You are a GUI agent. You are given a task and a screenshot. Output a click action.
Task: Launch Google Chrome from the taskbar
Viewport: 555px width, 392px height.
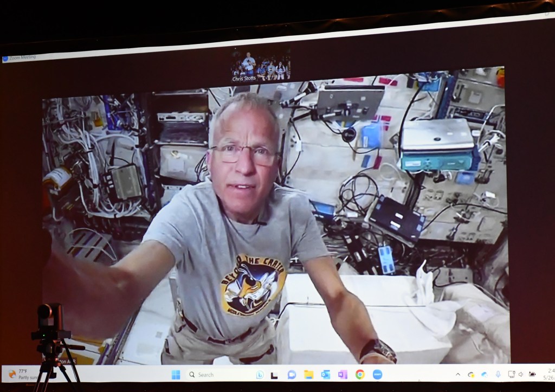[x=360, y=375]
